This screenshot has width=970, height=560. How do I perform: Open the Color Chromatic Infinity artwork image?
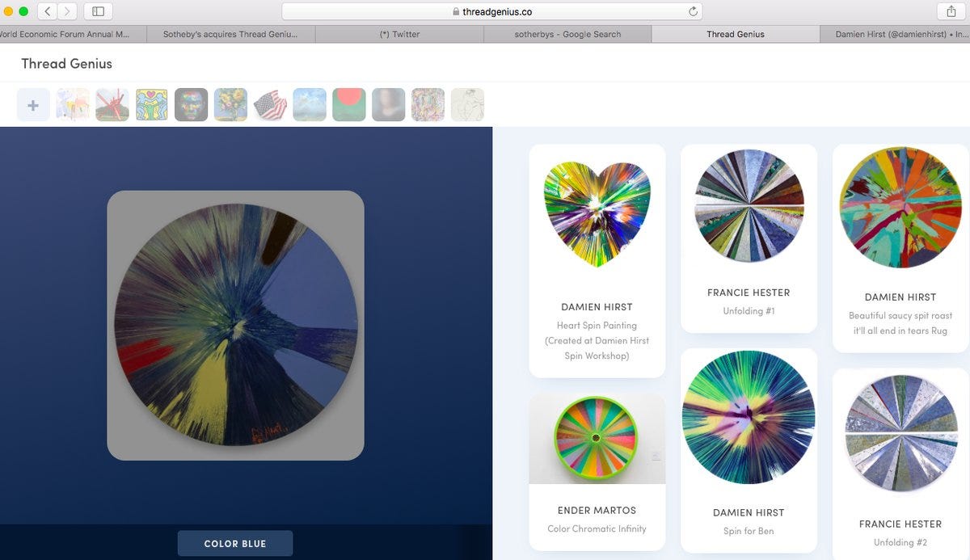coord(597,438)
